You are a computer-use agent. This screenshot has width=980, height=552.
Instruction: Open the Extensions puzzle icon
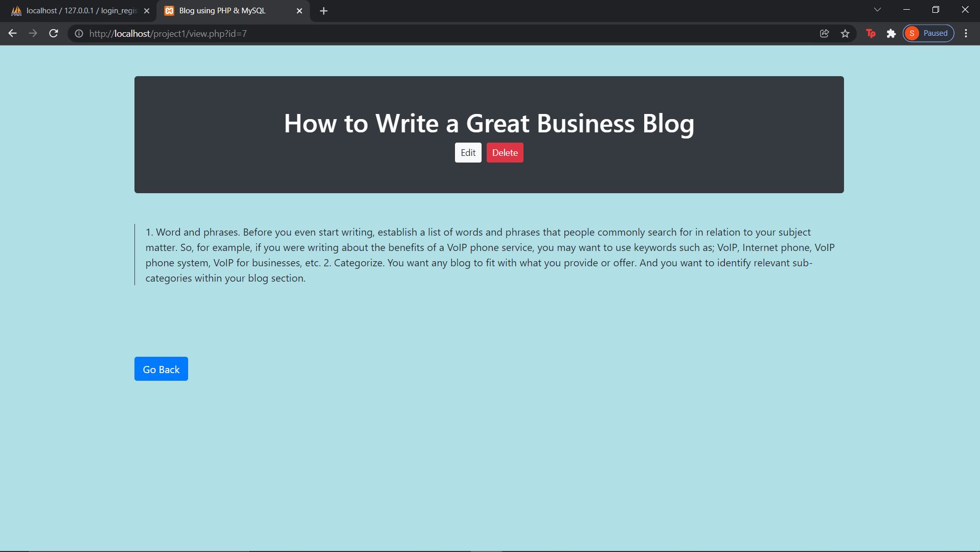coord(891,34)
